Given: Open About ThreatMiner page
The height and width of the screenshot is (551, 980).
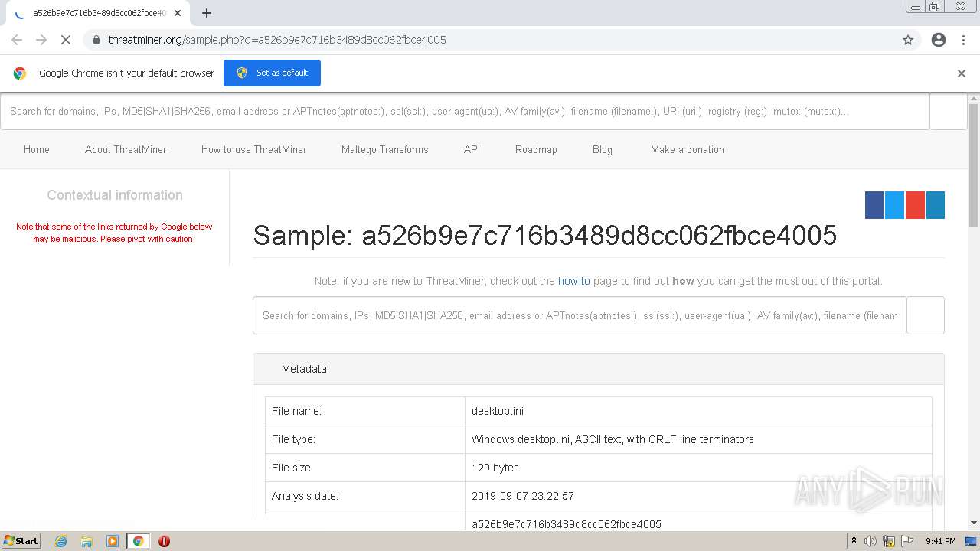Looking at the screenshot, I should (126, 149).
